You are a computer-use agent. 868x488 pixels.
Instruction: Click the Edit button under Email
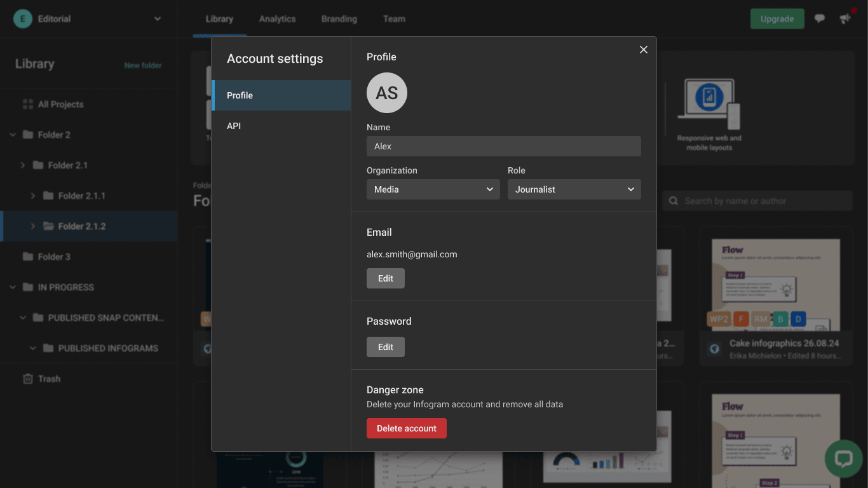click(x=386, y=278)
